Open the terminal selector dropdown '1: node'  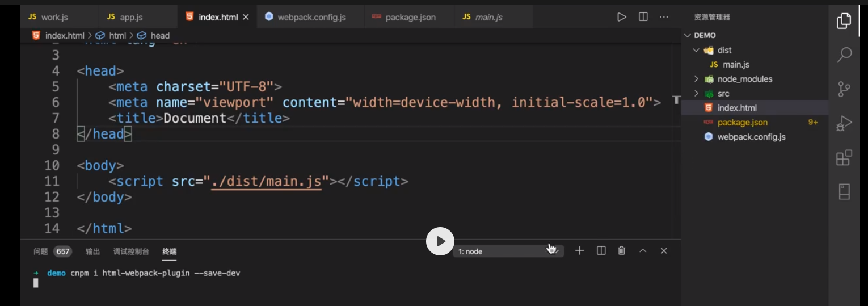tap(508, 251)
